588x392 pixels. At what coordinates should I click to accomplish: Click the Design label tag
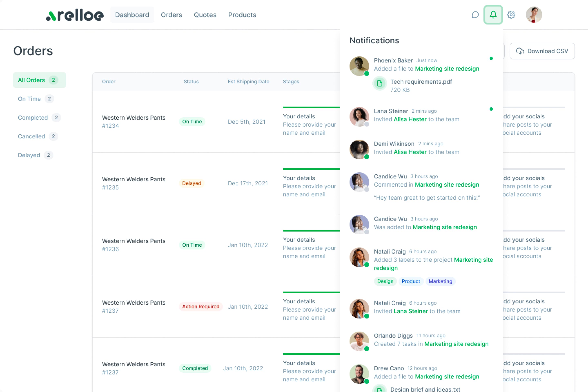click(385, 281)
